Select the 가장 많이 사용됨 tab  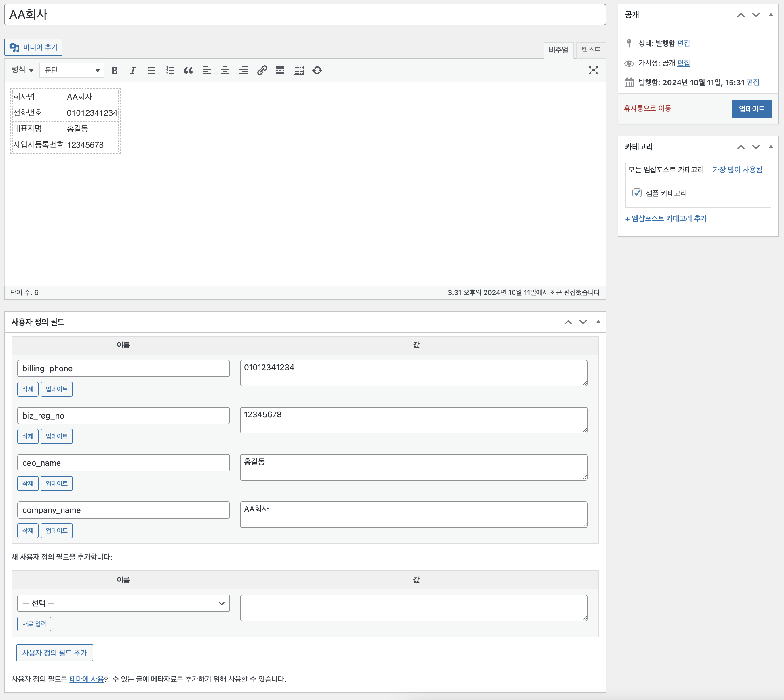pyautogui.click(x=737, y=170)
